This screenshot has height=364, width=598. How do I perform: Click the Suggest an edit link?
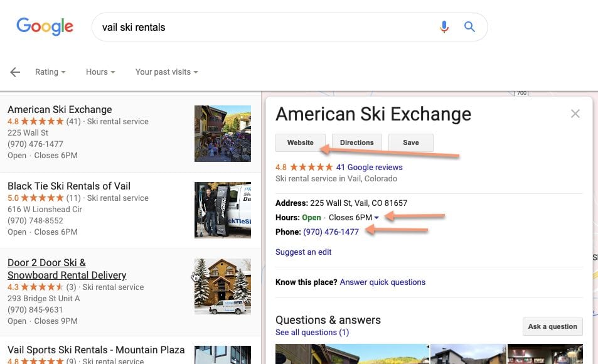coord(304,252)
